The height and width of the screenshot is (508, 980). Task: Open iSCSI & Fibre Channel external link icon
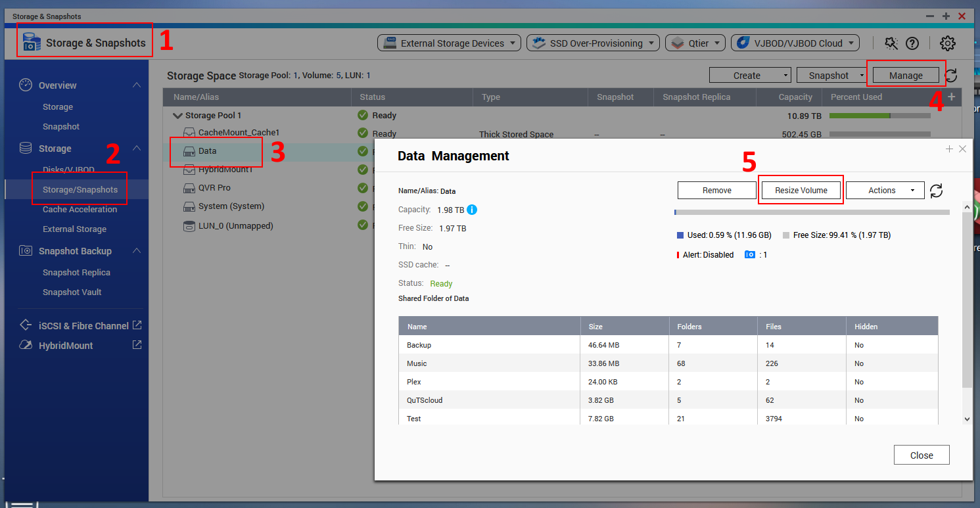click(x=137, y=325)
